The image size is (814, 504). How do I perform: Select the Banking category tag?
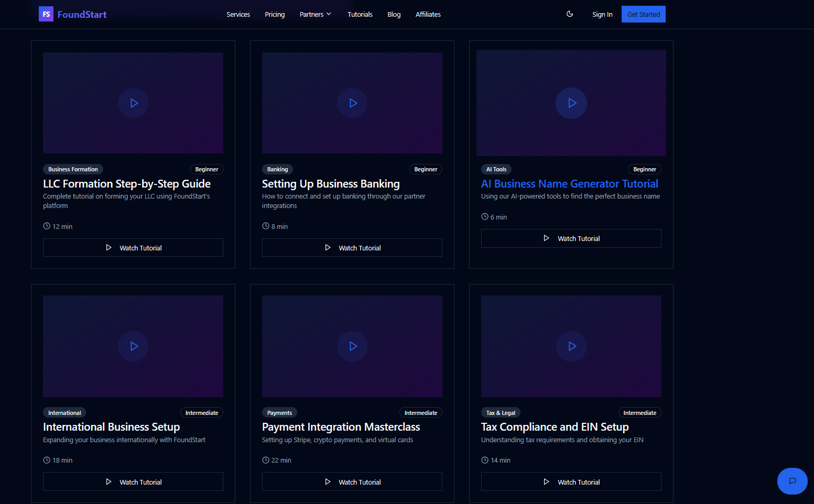(277, 169)
